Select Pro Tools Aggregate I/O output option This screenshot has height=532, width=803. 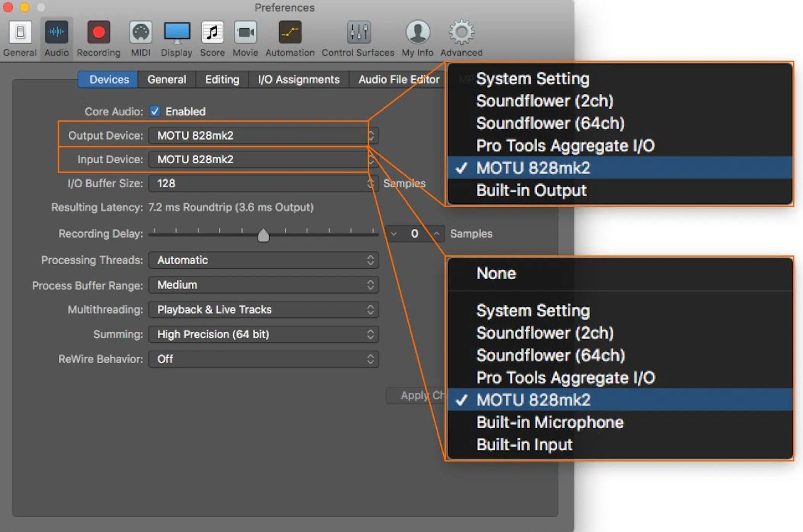(565, 146)
